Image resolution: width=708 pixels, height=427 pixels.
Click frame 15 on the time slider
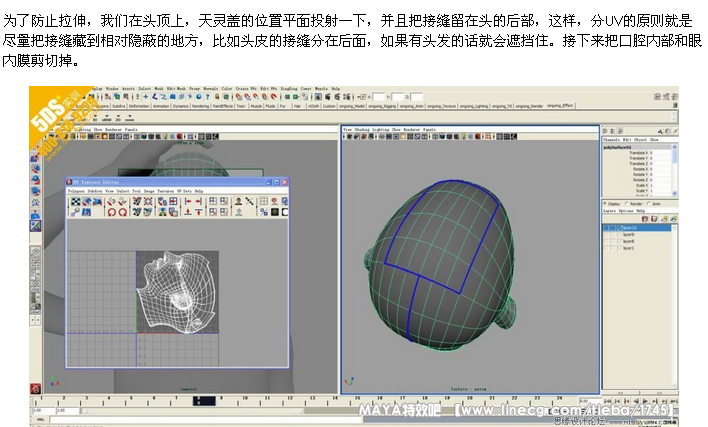(x=358, y=398)
